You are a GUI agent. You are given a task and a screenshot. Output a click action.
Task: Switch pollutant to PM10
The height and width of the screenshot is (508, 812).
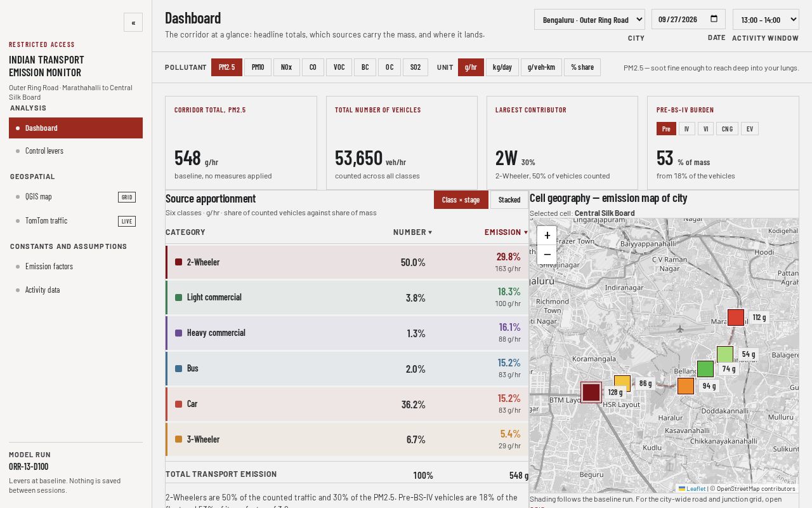(x=258, y=67)
